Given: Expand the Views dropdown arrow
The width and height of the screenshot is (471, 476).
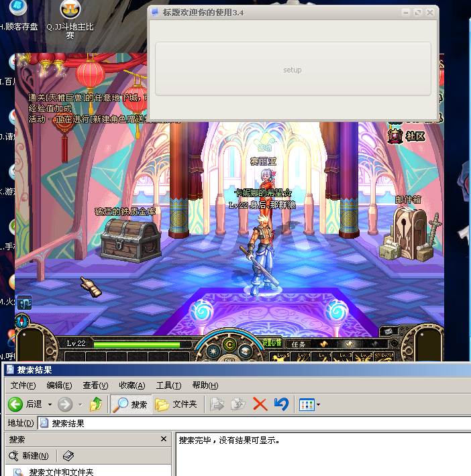Looking at the screenshot, I should pos(318,405).
